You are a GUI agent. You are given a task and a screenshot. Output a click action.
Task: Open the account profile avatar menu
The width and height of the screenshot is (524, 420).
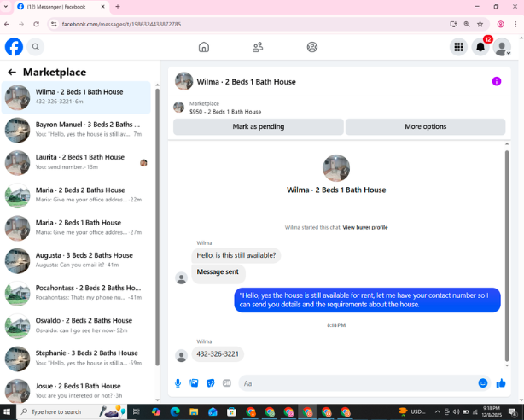click(502, 47)
